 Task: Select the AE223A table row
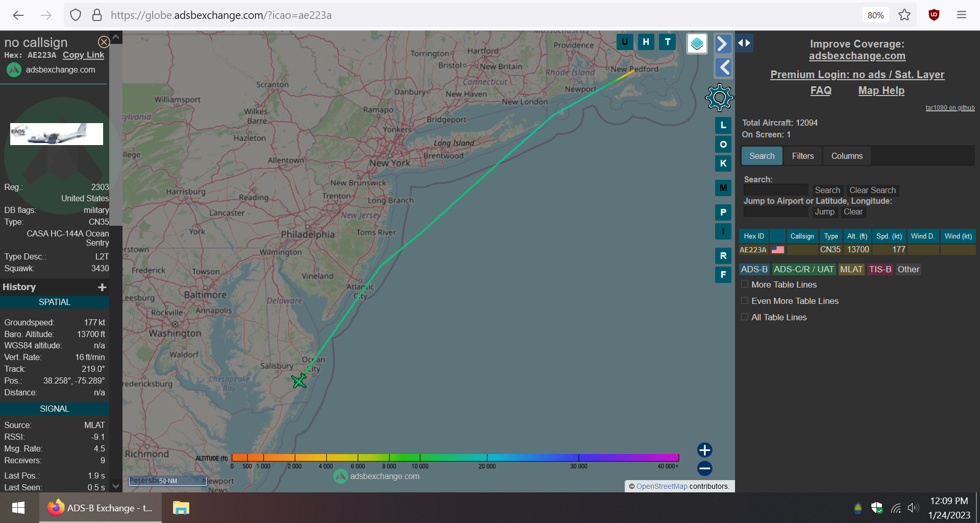click(x=857, y=250)
